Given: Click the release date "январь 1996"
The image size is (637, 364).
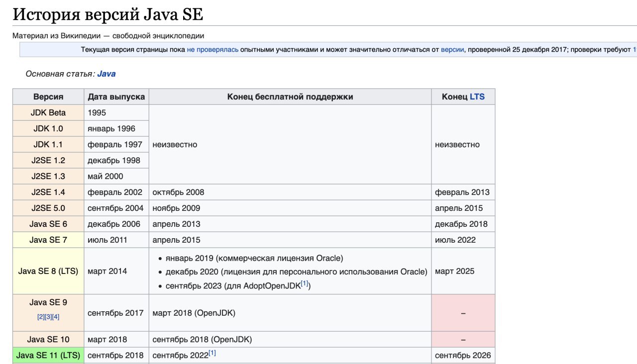Looking at the screenshot, I should [111, 128].
